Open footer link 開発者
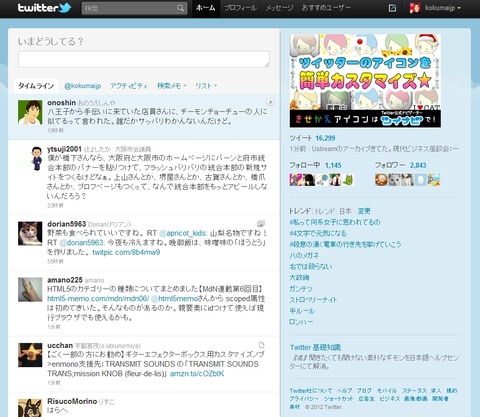 click(440, 398)
